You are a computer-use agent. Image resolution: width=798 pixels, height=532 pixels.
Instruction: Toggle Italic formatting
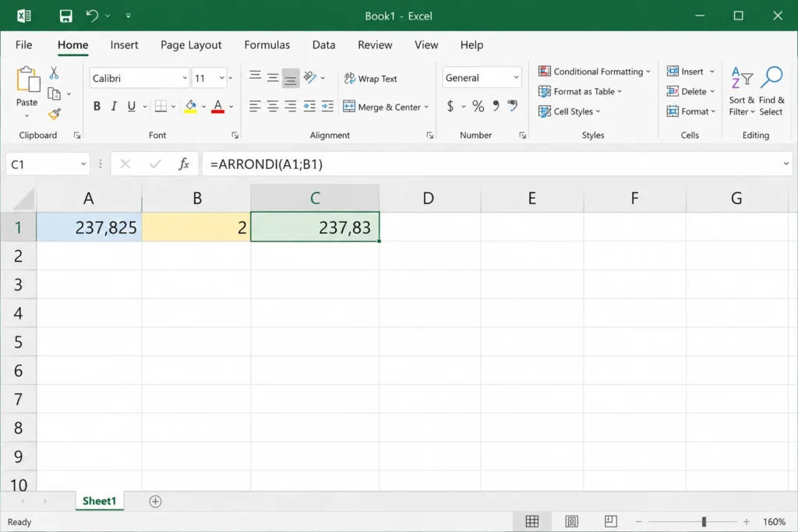(114, 106)
